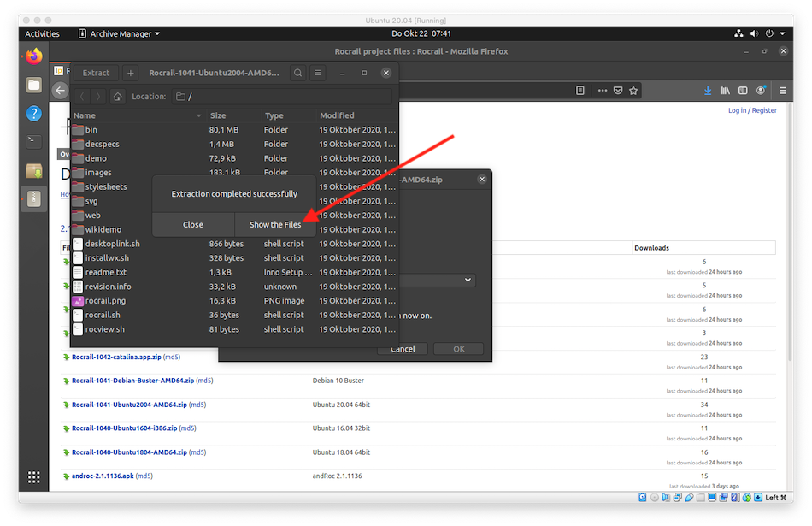Open the Firefox downloads arrow icon
Viewport: 812px width, 526px height.
(x=708, y=90)
